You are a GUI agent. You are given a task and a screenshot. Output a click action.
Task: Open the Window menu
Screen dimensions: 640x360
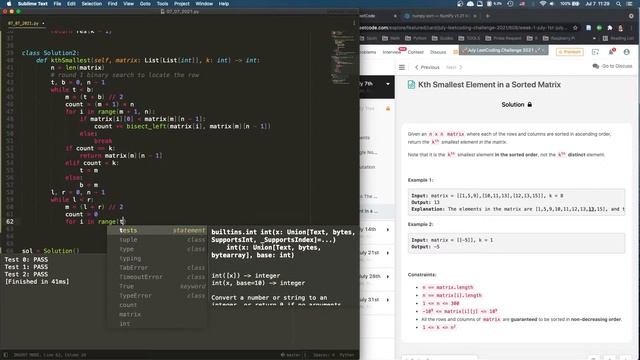204,4
